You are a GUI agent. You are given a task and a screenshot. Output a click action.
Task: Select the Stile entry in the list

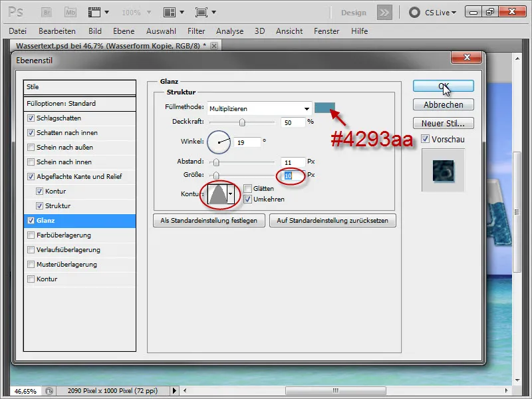pos(80,87)
